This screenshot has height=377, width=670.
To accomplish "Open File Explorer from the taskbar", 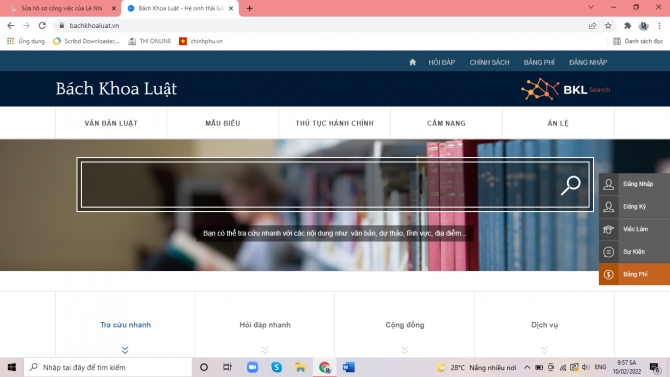I will tap(300, 367).
